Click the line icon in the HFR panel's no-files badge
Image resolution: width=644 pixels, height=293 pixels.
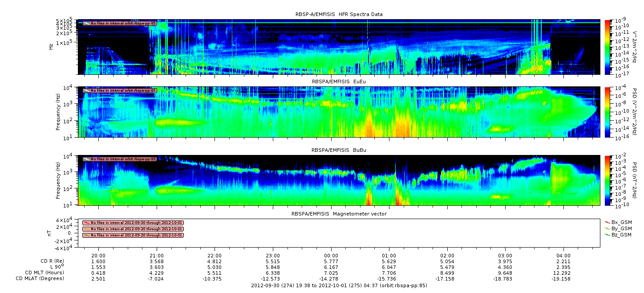86,23
